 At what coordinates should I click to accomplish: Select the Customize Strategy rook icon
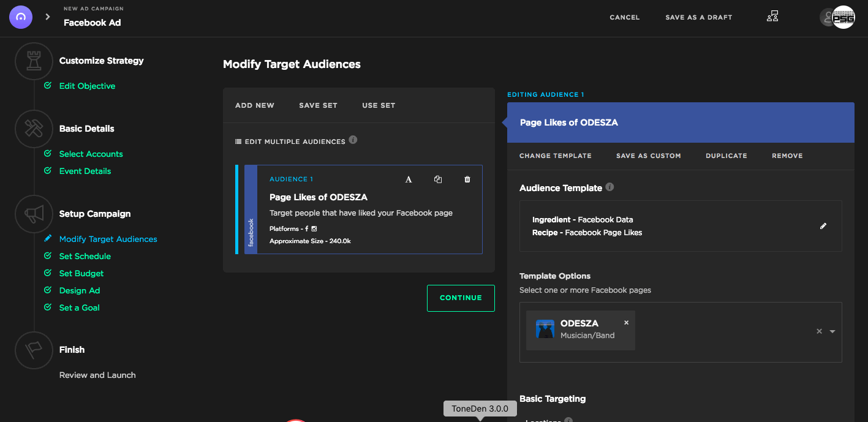[x=34, y=61]
